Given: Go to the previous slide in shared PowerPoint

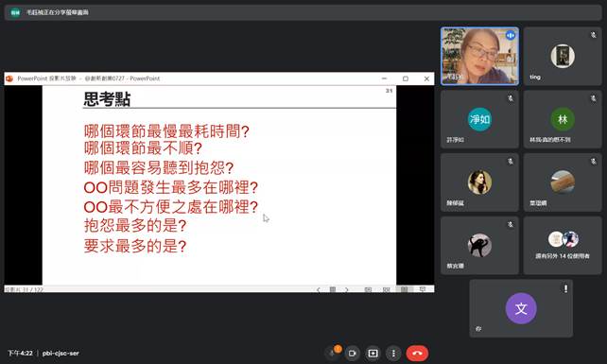Looking at the screenshot, I should click(319, 289).
